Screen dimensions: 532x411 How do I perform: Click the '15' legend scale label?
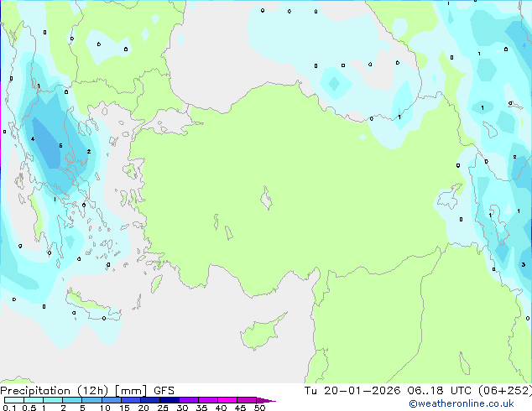124,408
